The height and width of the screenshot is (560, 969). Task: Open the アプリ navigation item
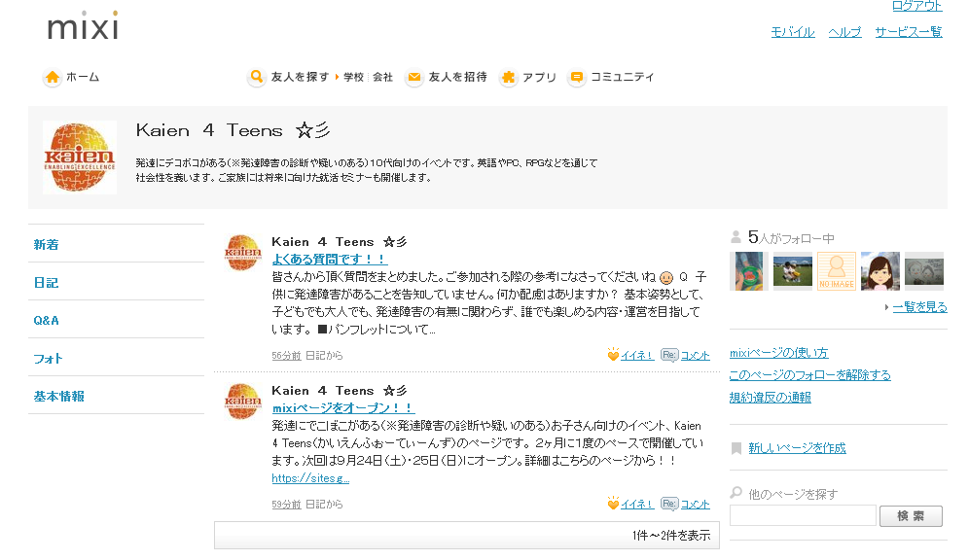pyautogui.click(x=540, y=77)
